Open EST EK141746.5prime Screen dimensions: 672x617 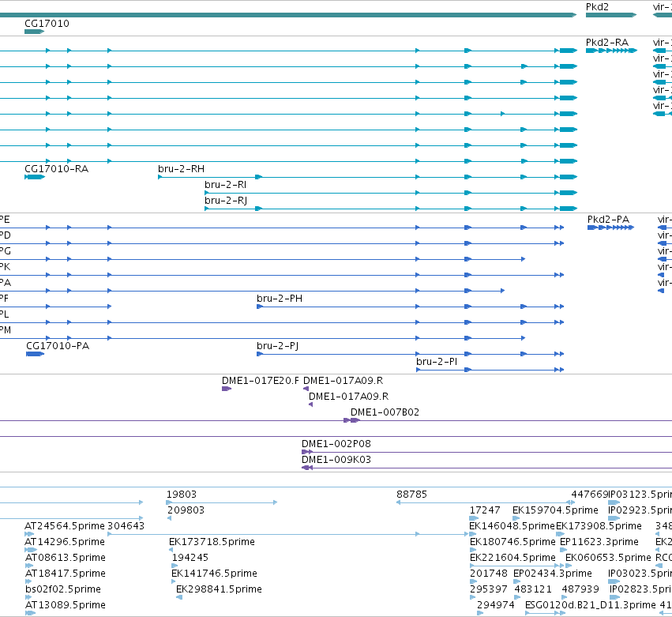click(x=174, y=581)
